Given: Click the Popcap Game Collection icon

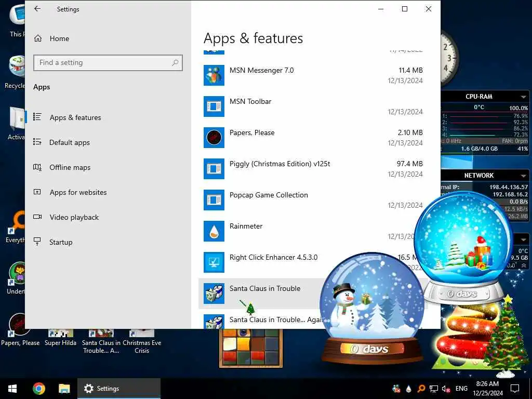Looking at the screenshot, I should pyautogui.click(x=214, y=200).
